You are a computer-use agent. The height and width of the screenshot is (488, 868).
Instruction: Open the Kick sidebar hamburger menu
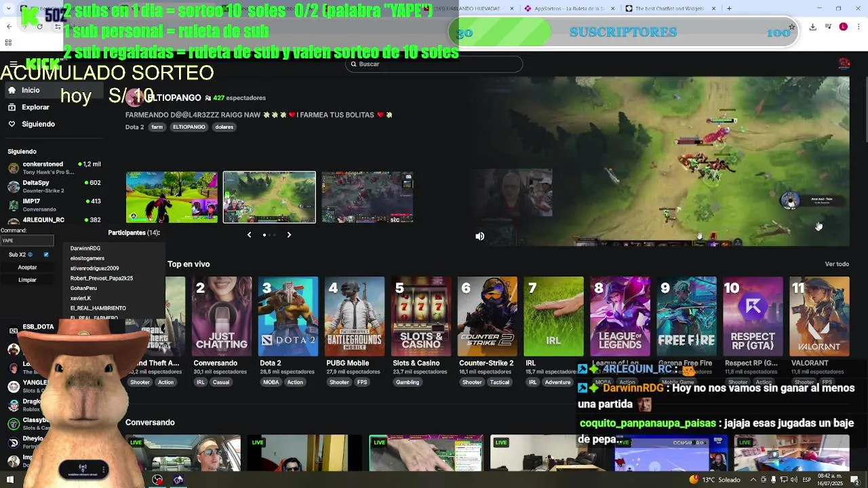click(13, 64)
